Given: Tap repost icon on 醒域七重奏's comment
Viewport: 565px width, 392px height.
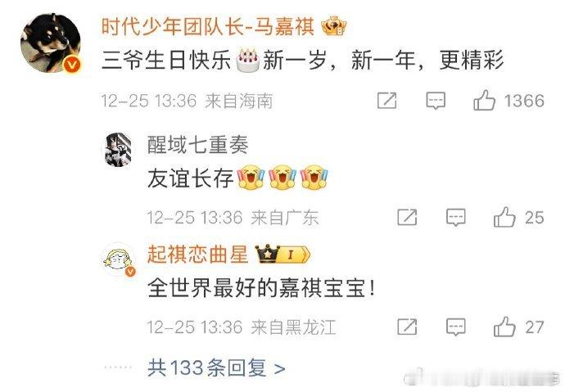Looking at the screenshot, I should pyautogui.click(x=407, y=217).
